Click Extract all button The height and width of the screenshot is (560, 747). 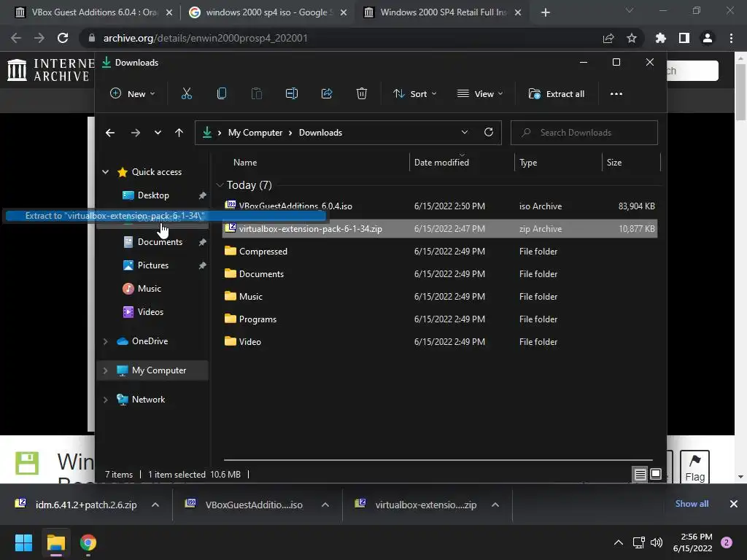click(557, 94)
